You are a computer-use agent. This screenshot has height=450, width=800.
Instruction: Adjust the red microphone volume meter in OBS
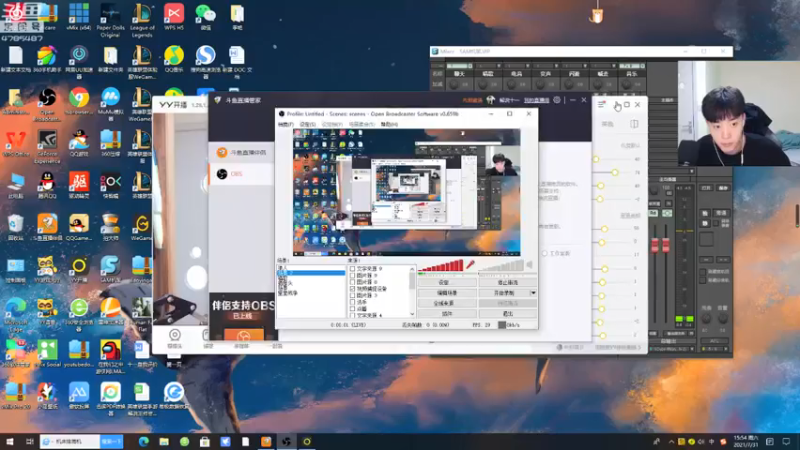[x=440, y=266]
